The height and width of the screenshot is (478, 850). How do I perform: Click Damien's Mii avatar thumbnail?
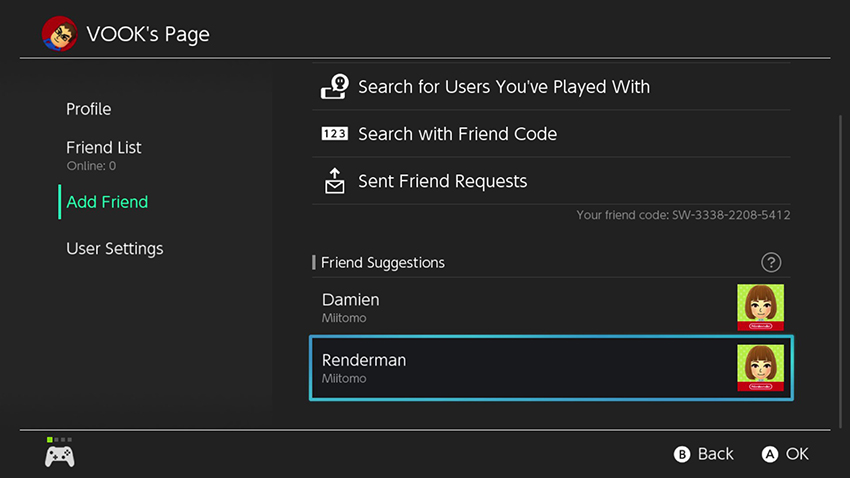pyautogui.click(x=760, y=307)
